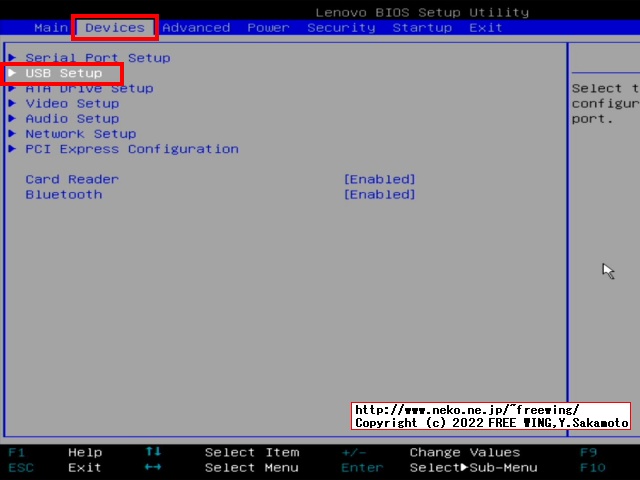Expand the Network Setup submenu
This screenshot has height=480, width=640.
(x=80, y=134)
